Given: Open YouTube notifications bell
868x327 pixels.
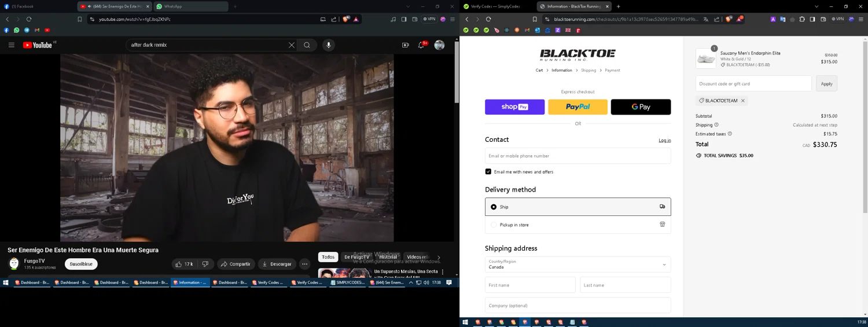Looking at the screenshot, I should pyautogui.click(x=422, y=45).
